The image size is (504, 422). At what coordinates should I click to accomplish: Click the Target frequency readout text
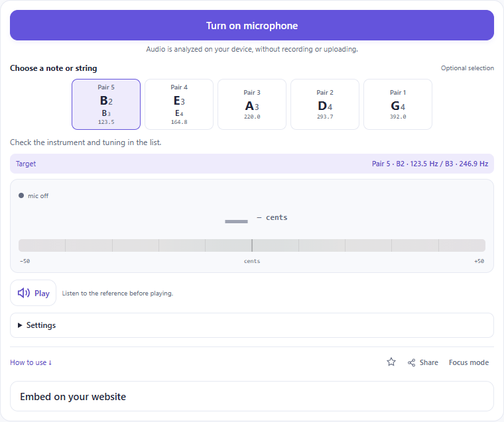tap(430, 164)
